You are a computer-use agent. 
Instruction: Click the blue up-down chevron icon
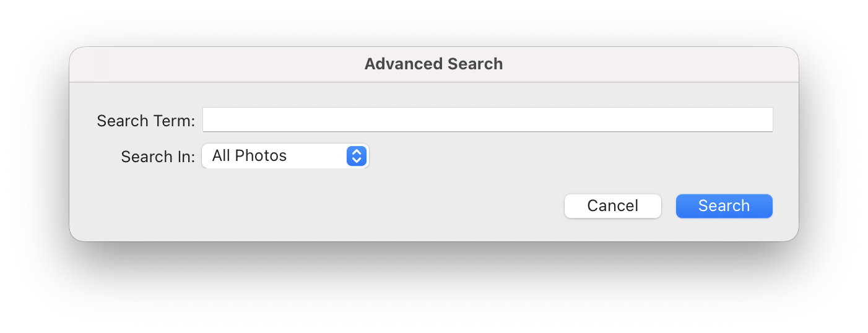tap(356, 156)
